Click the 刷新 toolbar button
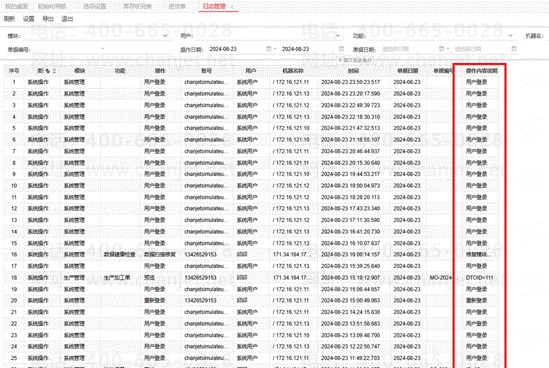The image size is (549, 368). click(9, 19)
